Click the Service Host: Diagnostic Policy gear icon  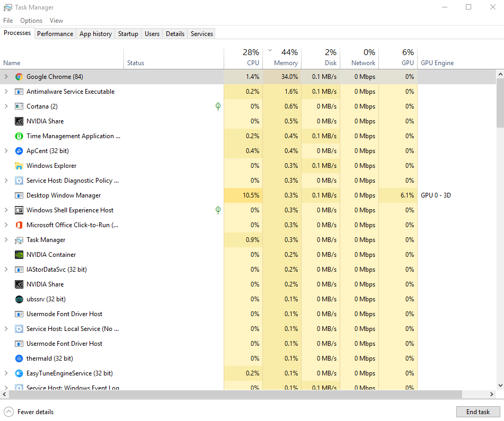19,181
